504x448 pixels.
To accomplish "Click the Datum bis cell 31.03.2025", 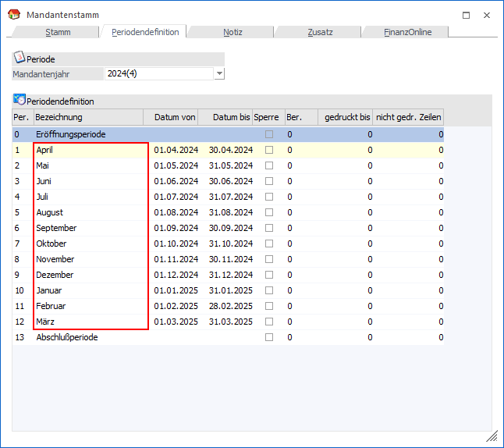I will point(230,322).
